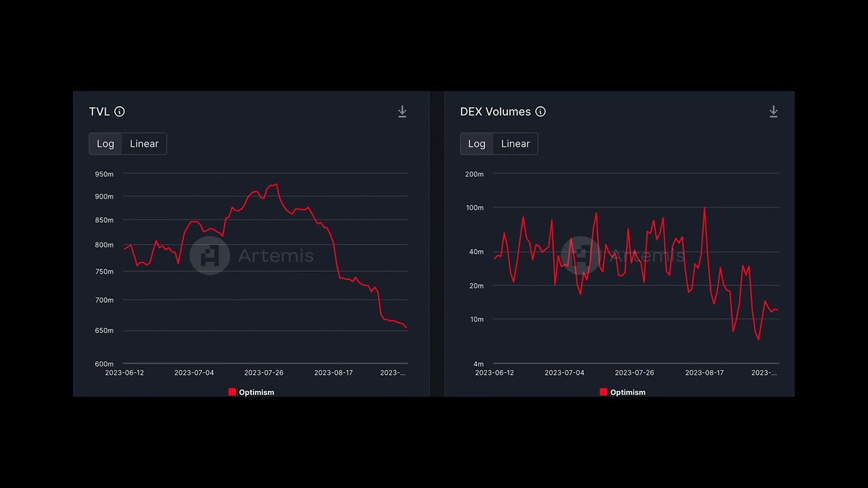This screenshot has height=488, width=868.
Task: Click the 4m axis label on DEX Volumes
Action: (479, 364)
